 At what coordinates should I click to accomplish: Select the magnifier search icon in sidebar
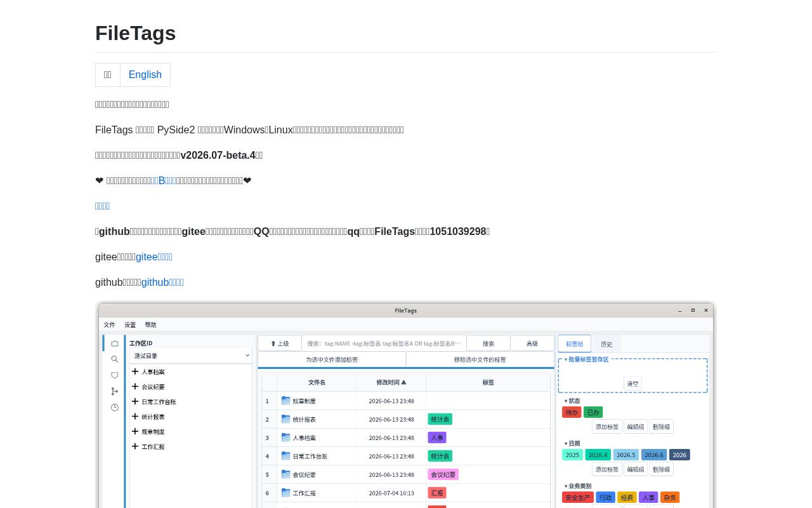point(114,359)
